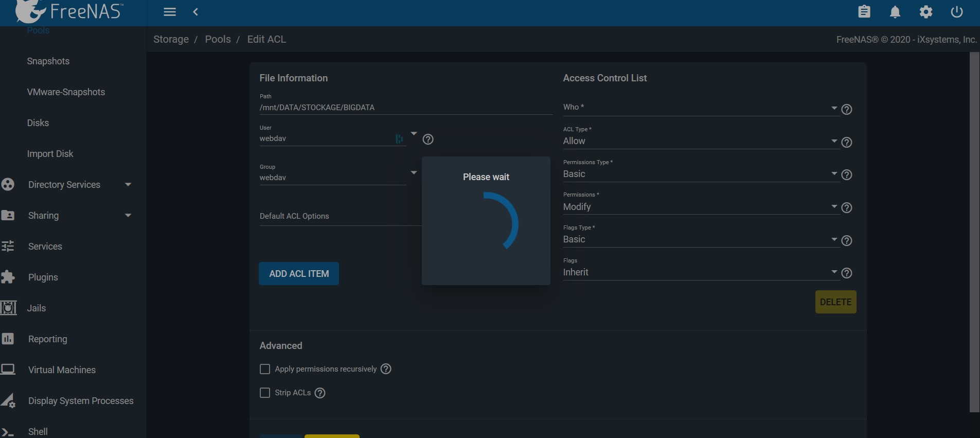Enable Apply permissions recursively checkbox
Screen dimensions: 980x438
pos(265,369)
